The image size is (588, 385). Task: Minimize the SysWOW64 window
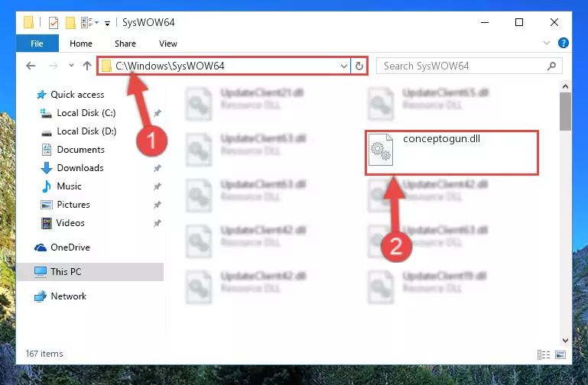[x=485, y=22]
